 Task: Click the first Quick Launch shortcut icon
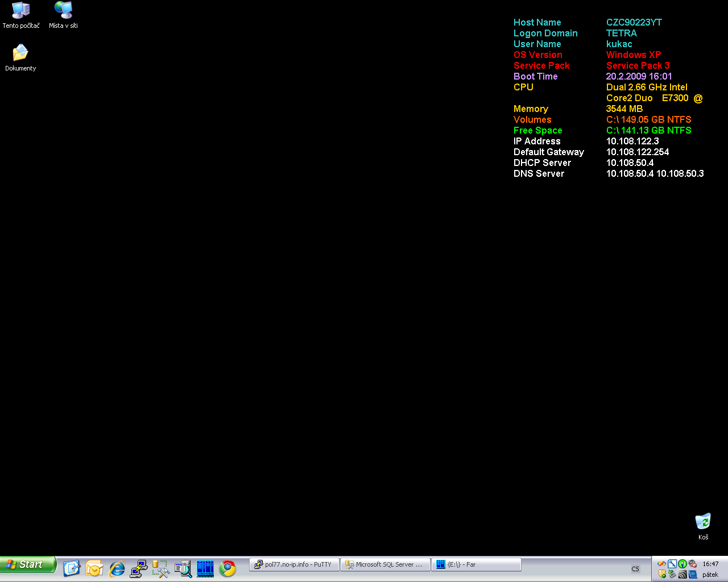tap(72, 568)
